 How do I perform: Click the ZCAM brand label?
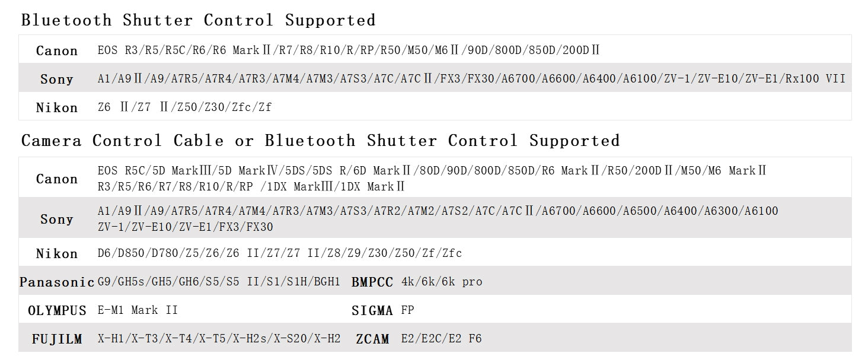pyautogui.click(x=372, y=339)
